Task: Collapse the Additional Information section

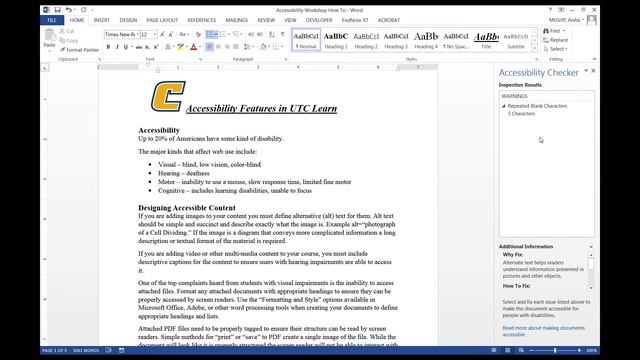Action: (591, 247)
